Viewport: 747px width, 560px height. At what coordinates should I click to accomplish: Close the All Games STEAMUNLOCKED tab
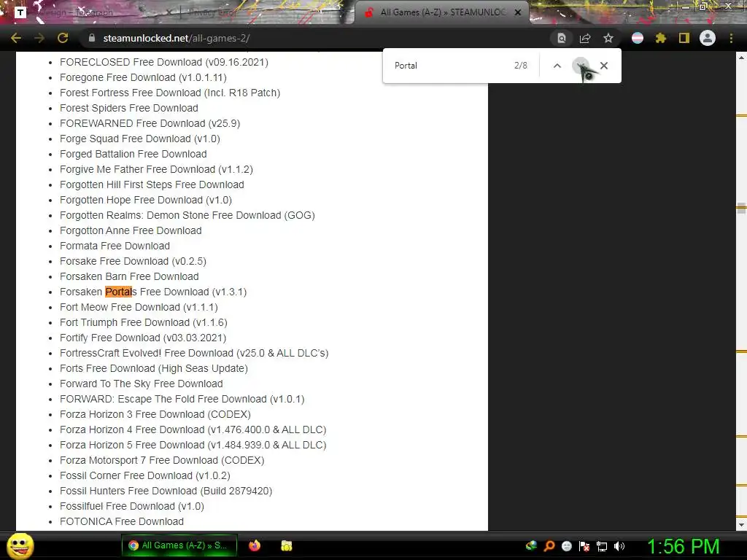tap(518, 12)
